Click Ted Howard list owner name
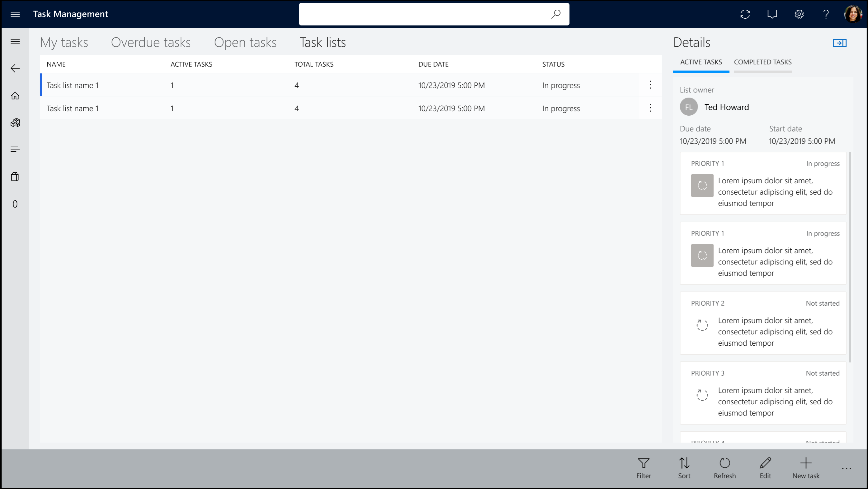 click(x=726, y=107)
